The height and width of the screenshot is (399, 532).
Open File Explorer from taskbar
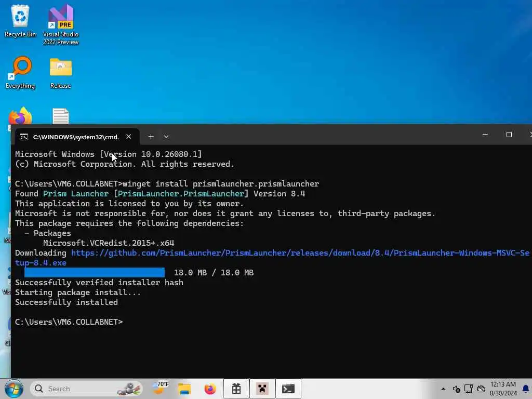[184, 389]
